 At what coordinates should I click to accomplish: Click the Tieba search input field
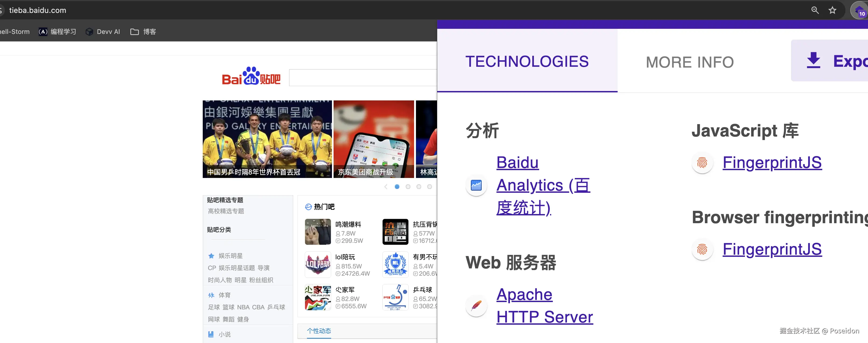[x=363, y=78]
